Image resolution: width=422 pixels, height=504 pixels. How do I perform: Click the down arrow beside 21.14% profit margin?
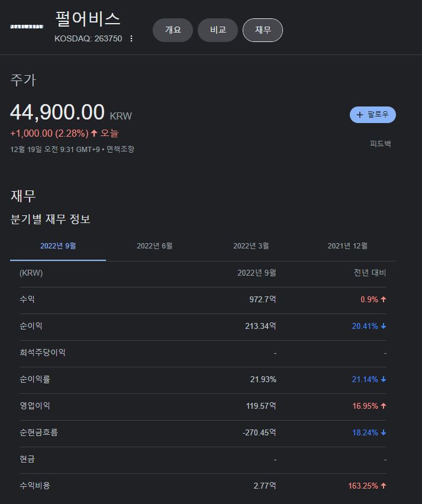[x=384, y=379]
